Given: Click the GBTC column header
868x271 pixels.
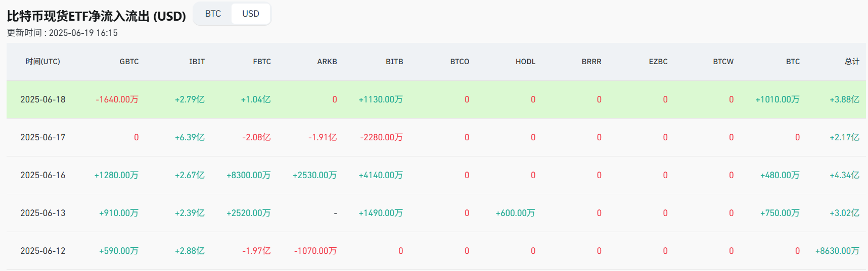Looking at the screenshot, I should 129,62.
